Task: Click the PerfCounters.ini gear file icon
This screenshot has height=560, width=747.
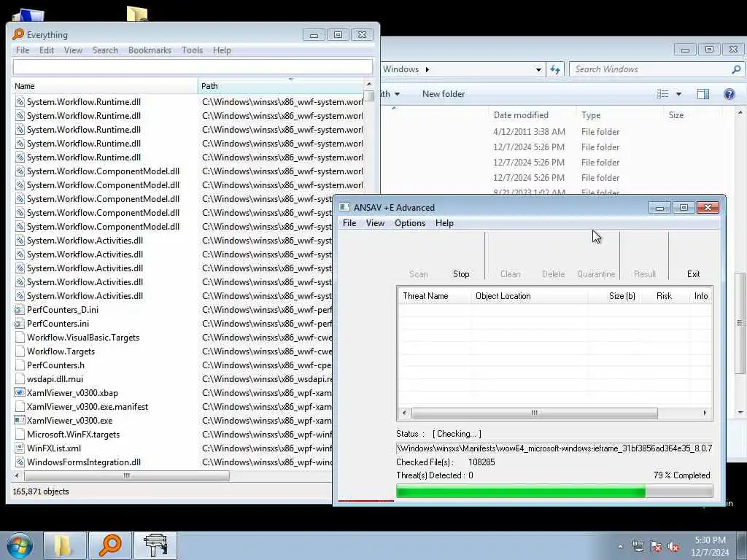Action: (x=20, y=323)
